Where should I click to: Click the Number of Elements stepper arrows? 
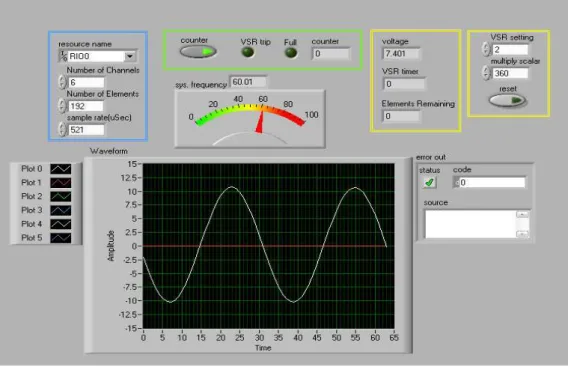(x=62, y=106)
